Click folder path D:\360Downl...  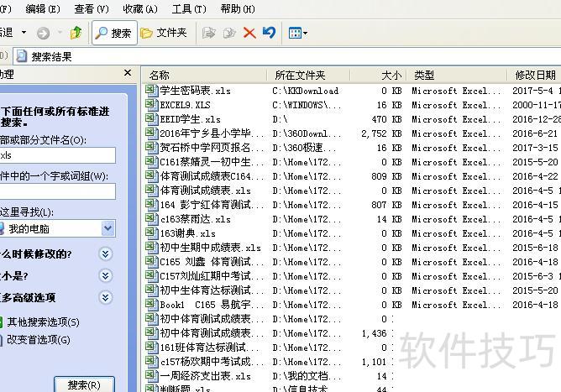(x=307, y=133)
